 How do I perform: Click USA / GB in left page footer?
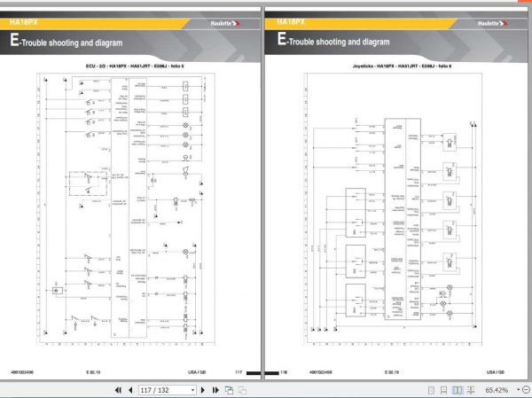click(x=197, y=372)
